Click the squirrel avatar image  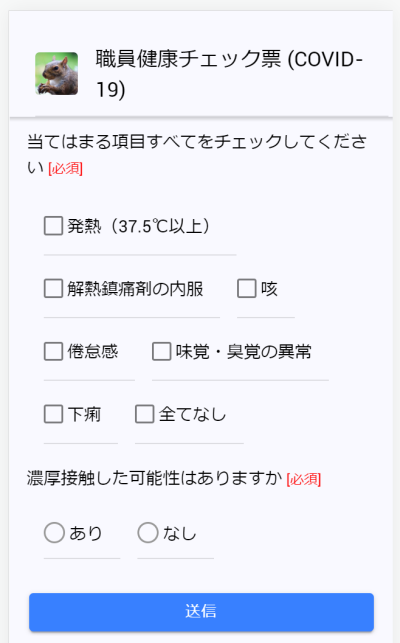[x=57, y=73]
